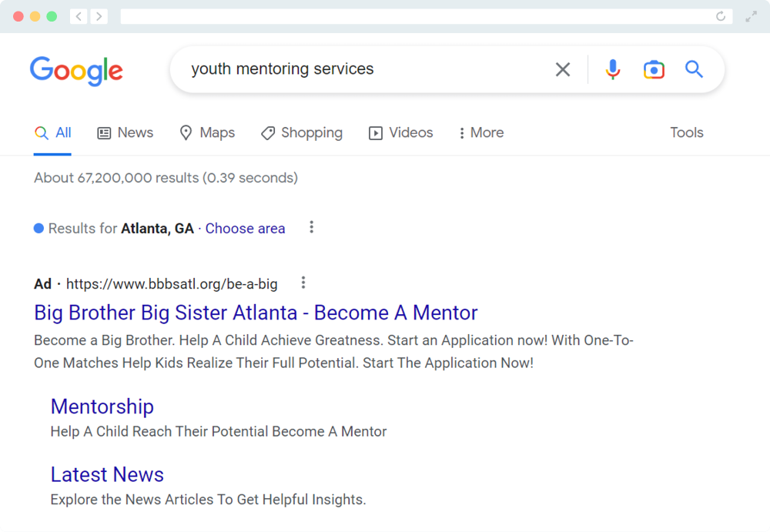The width and height of the screenshot is (770, 532).
Task: Start voice search with the microphone icon
Action: point(612,69)
